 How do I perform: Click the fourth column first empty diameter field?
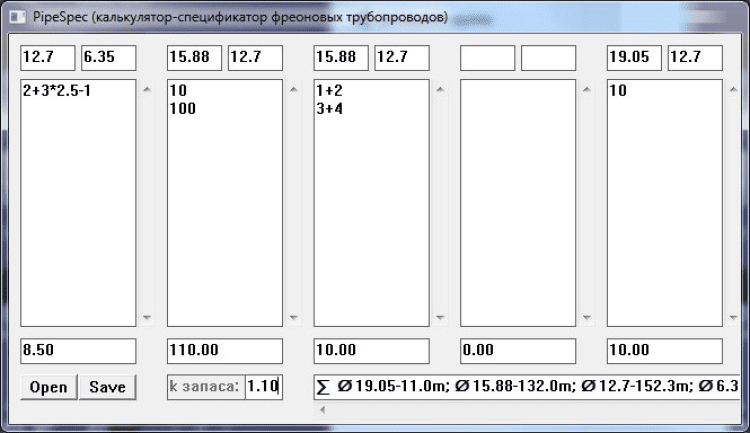[487, 58]
